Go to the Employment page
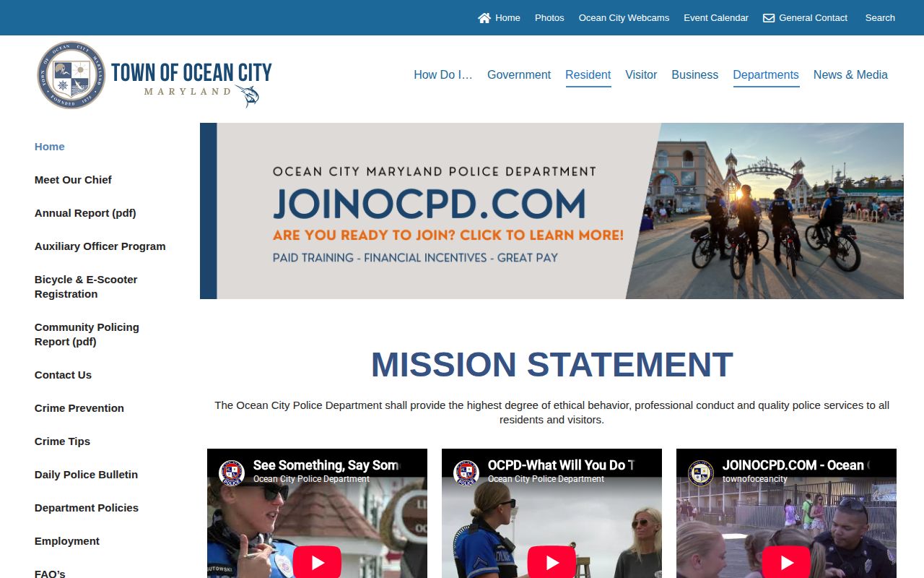The image size is (924, 578). (x=67, y=541)
